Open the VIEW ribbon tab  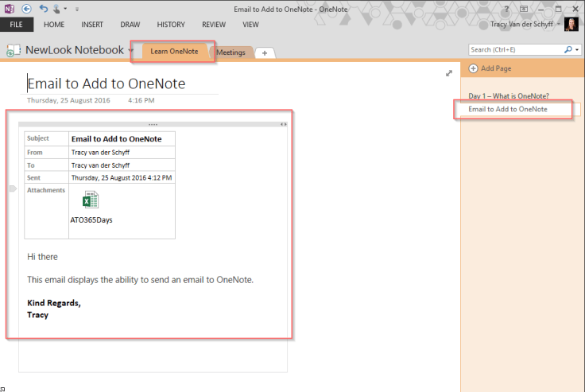coord(250,25)
